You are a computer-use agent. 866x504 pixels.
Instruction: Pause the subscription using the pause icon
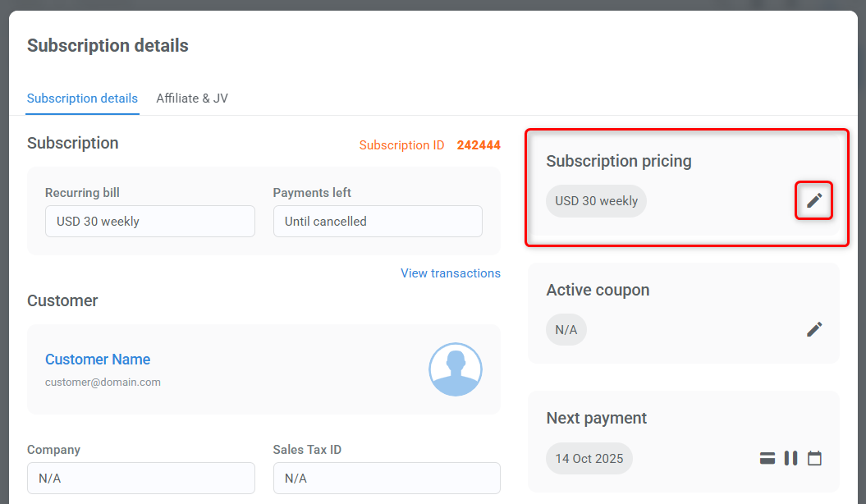click(x=790, y=458)
